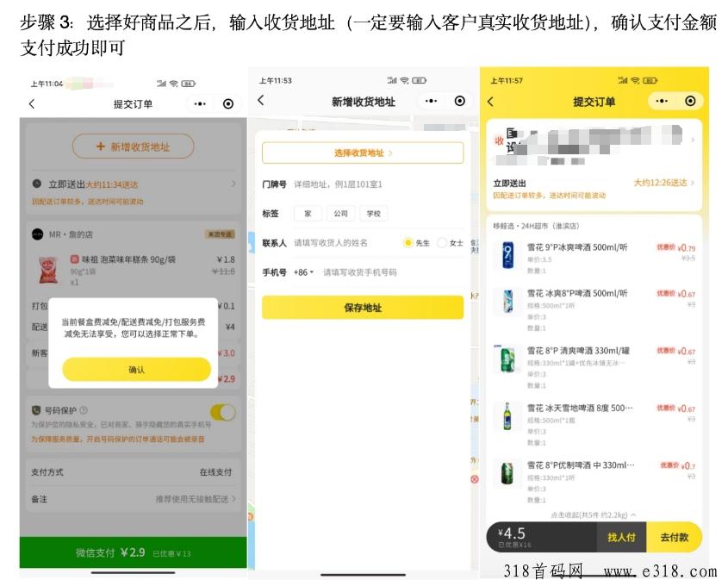Viewport: 728px width, 580px height.
Task: Click the Wi-Fi icon in the 上午11:57 status bar
Action: click(x=635, y=81)
